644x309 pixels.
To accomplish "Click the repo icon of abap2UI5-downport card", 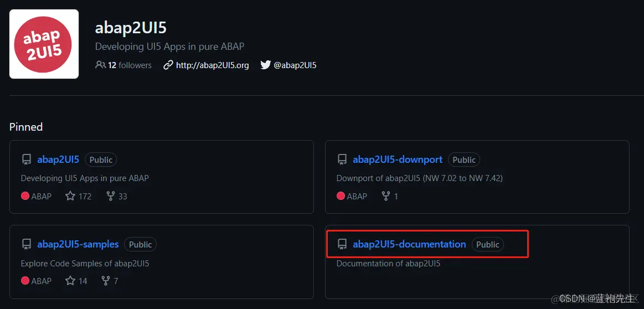I will click(x=342, y=160).
